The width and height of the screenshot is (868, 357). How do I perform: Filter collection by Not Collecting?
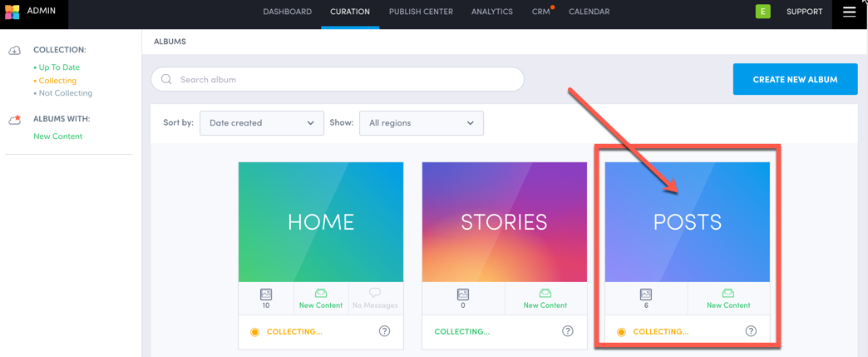pyautogui.click(x=65, y=93)
